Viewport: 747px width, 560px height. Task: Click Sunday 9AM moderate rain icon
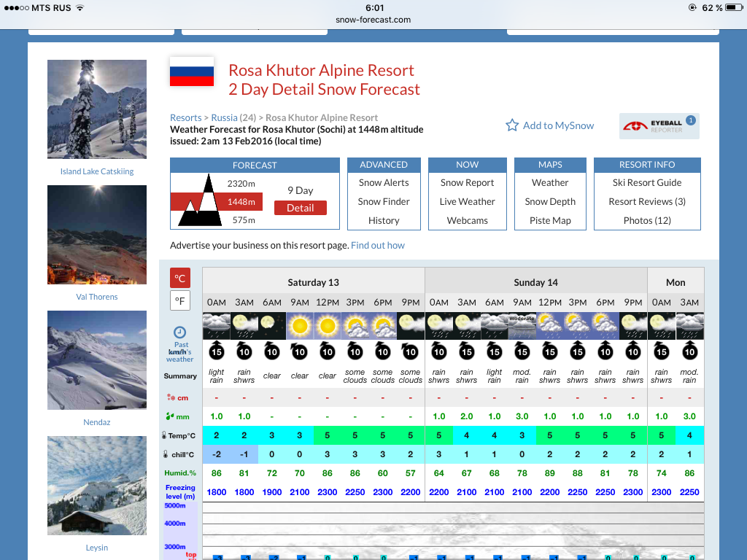point(522,326)
